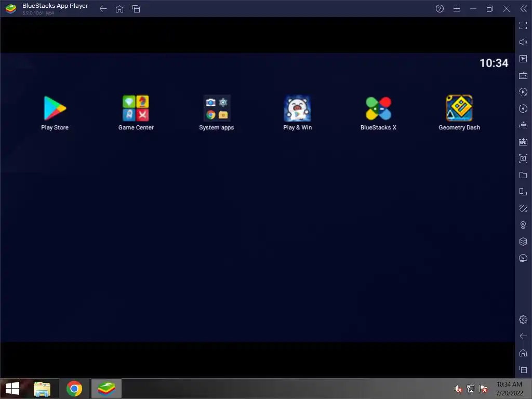Click the rotate screen icon in sidebar
The image size is (532, 399).
523,208
